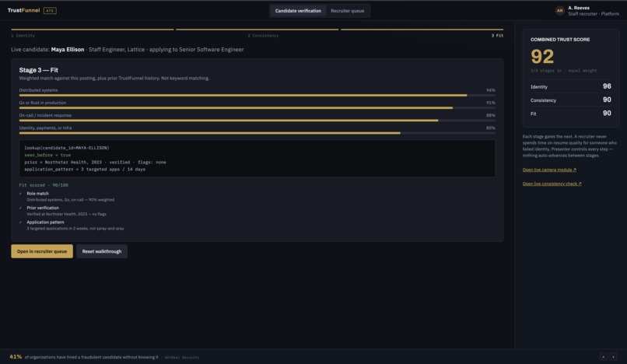Switch to the Recruiter queue tab

348,11
